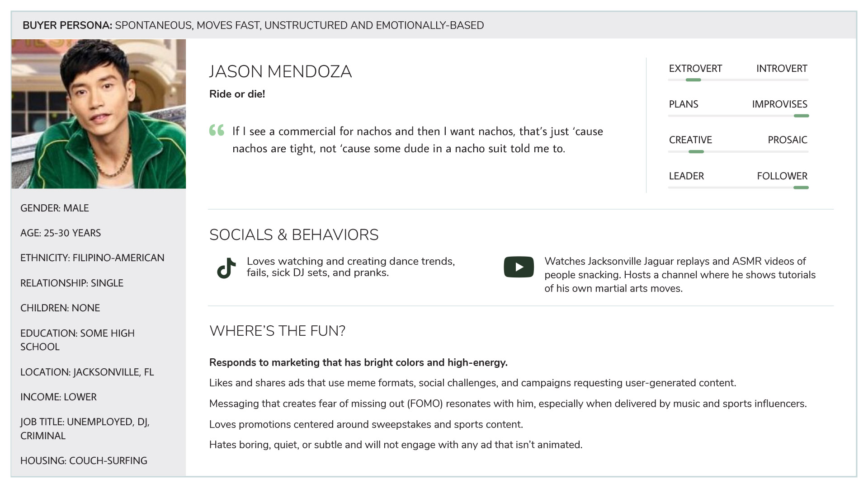Click the INTROVERT label

(781, 69)
